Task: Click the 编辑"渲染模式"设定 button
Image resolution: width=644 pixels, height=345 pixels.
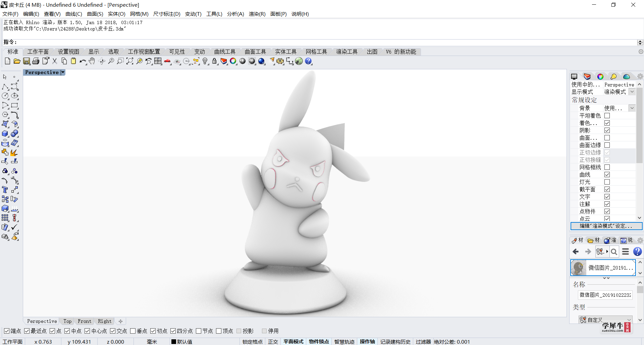Action: [x=606, y=226]
